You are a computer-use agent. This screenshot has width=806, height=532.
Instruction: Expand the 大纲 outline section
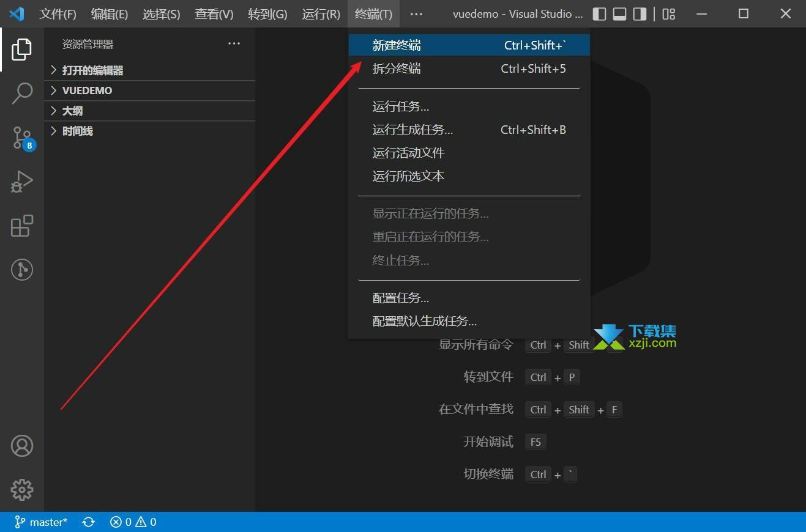149,111
